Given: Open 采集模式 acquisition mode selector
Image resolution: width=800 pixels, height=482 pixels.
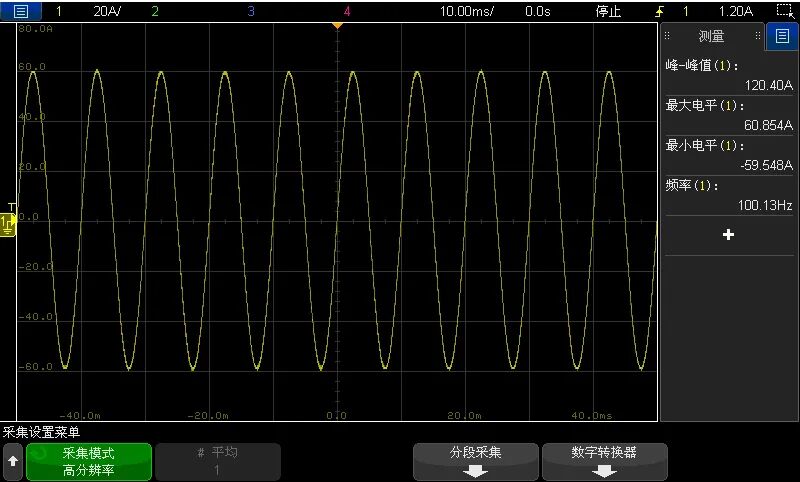Looking at the screenshot, I should [x=89, y=461].
